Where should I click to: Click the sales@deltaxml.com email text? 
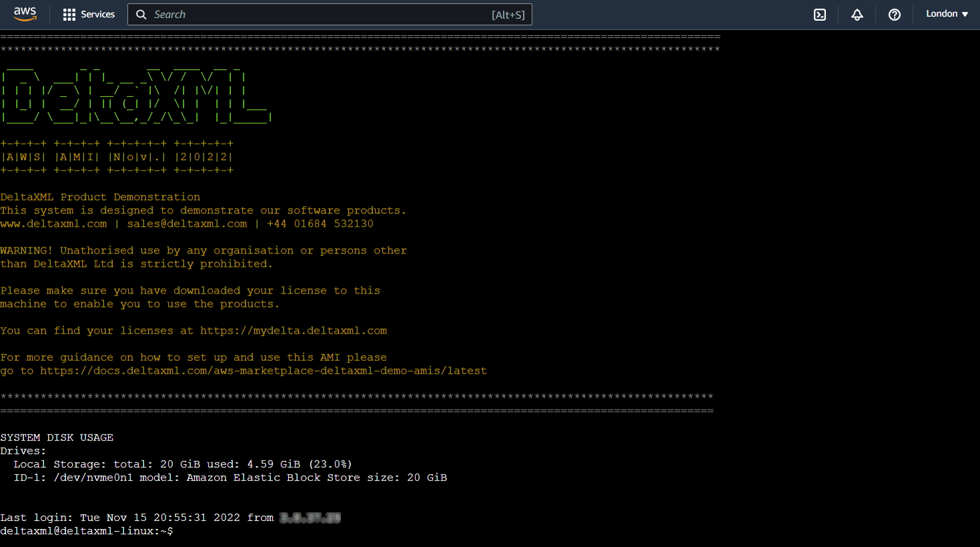point(187,224)
